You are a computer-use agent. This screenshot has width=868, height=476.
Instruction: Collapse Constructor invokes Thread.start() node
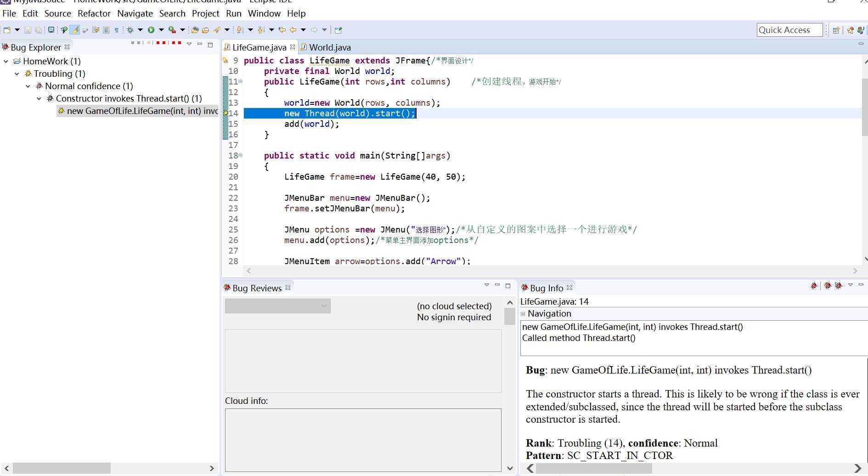(39, 98)
